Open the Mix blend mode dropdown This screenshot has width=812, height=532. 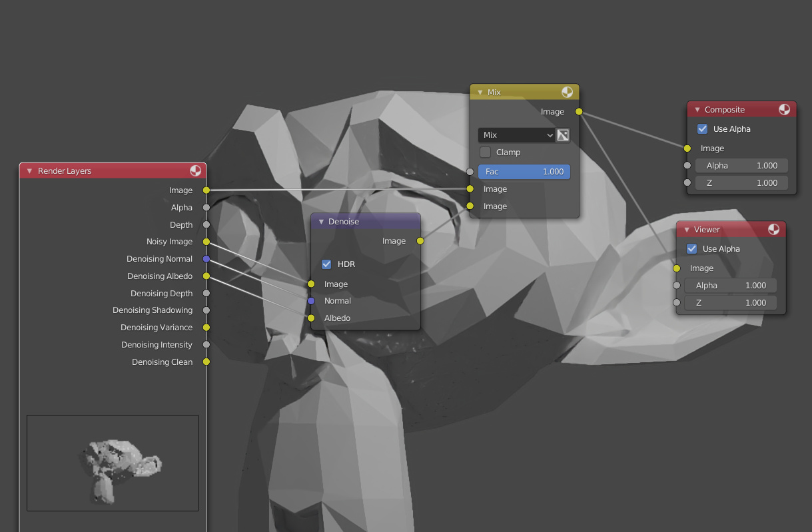(516, 134)
